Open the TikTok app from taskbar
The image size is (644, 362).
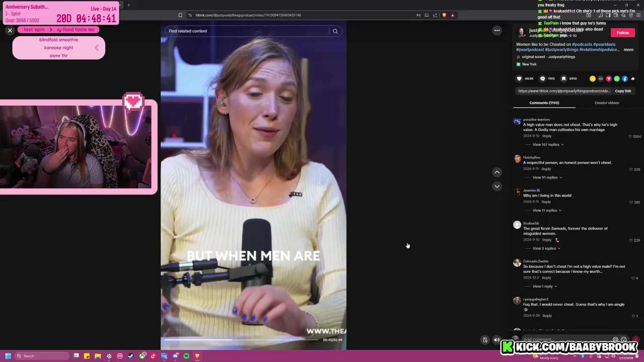[153, 356]
